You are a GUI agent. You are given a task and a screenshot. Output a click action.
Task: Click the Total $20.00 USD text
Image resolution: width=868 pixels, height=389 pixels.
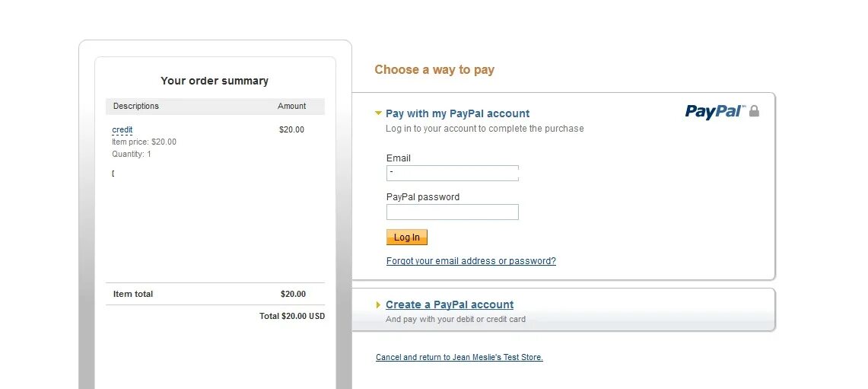[x=291, y=316]
